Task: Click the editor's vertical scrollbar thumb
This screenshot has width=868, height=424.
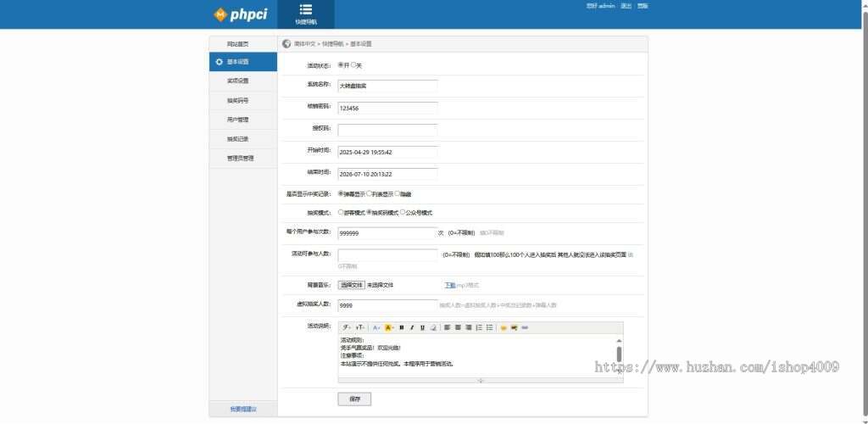Action: [x=619, y=354]
